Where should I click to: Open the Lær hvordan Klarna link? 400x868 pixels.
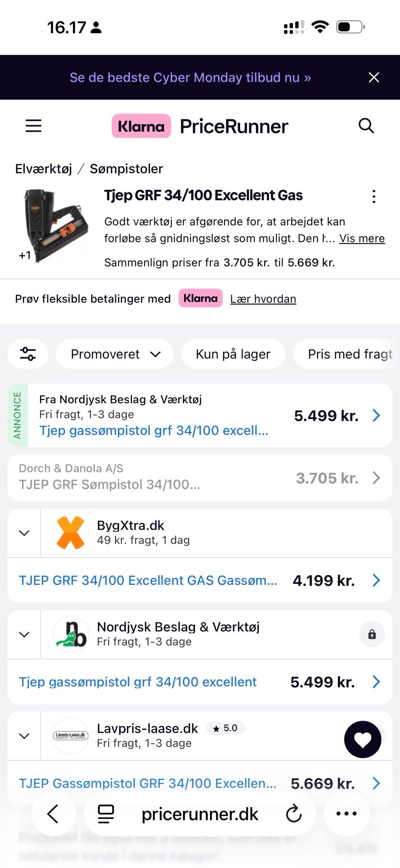263,299
